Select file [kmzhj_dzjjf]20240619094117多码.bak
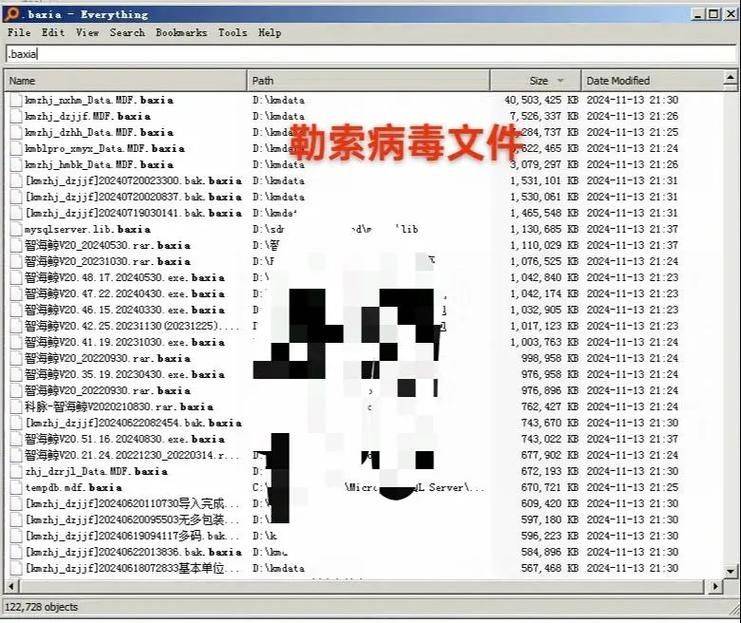This screenshot has height=623, width=741. [132, 536]
